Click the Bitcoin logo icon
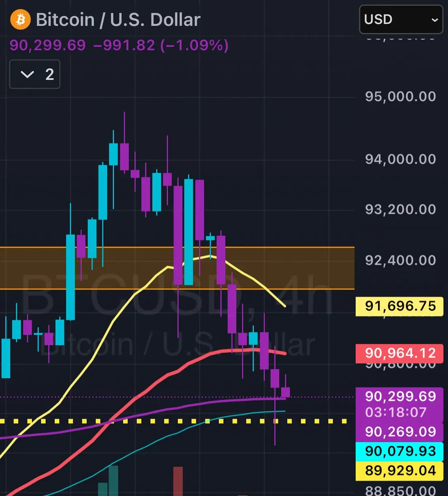 point(20,20)
